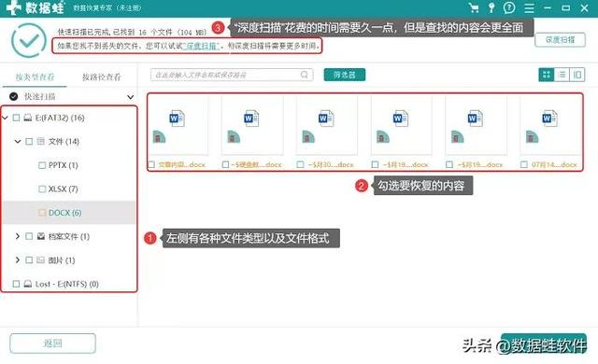Click the 深度扫描 hyperlink in the tip
The width and height of the screenshot is (598, 364).
(202, 46)
